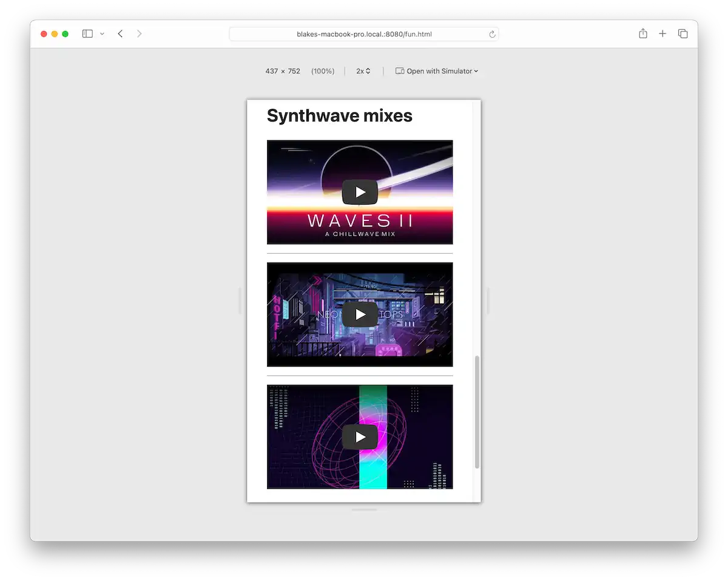Click the browser address bar
The height and width of the screenshot is (581, 728).
364,34
